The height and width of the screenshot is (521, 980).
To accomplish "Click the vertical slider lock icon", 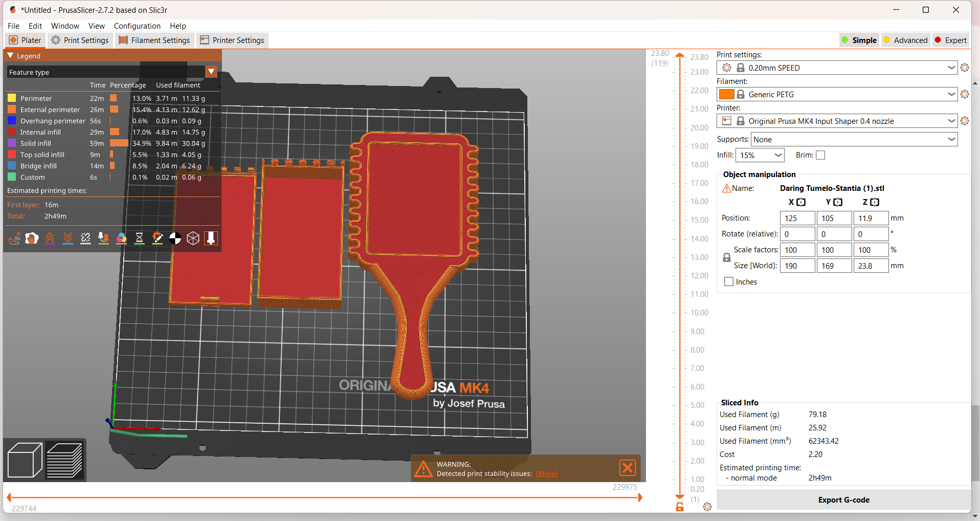I will click(x=680, y=507).
